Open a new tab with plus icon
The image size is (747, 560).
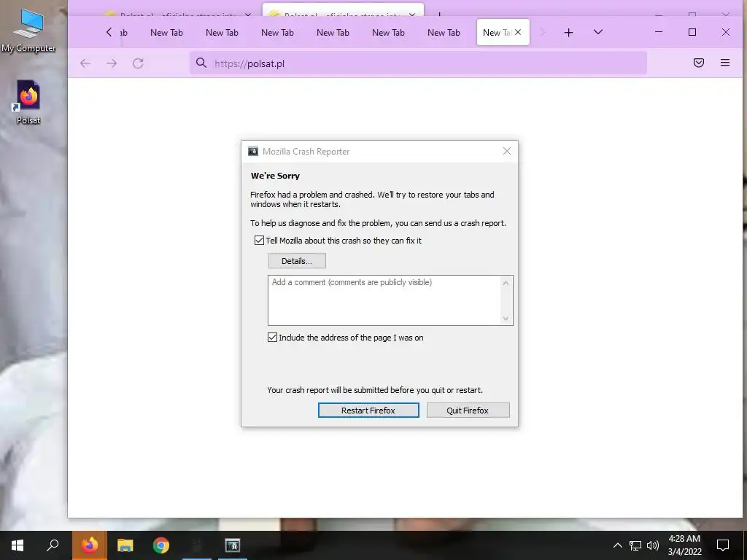tap(568, 32)
